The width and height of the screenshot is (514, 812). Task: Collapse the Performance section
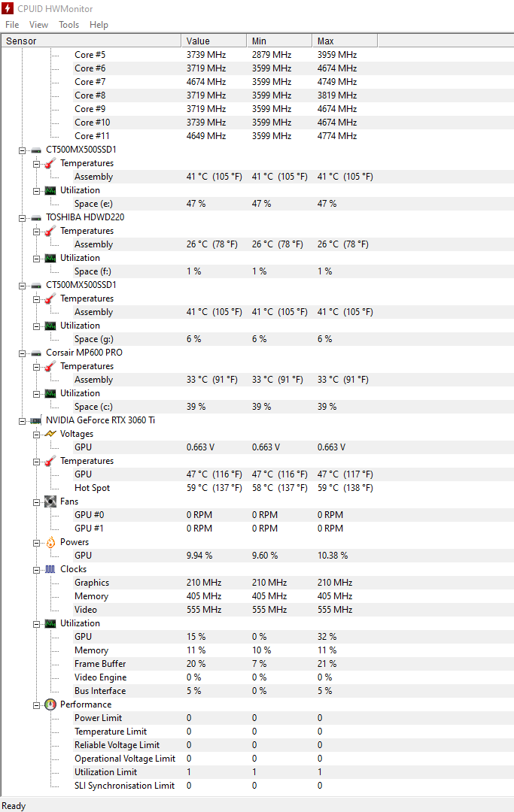coord(36,705)
